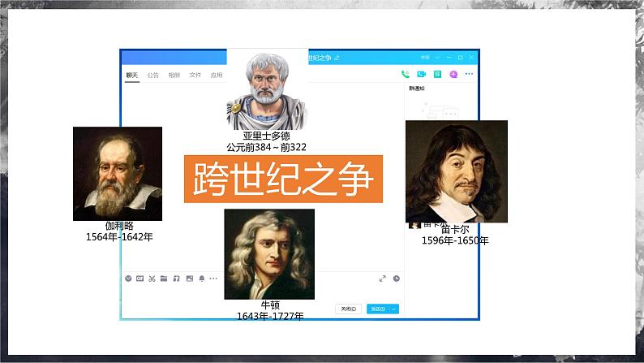Viewport: 644px width, 363px height.
Task: Click Descartes' portrait image
Action: click(457, 171)
